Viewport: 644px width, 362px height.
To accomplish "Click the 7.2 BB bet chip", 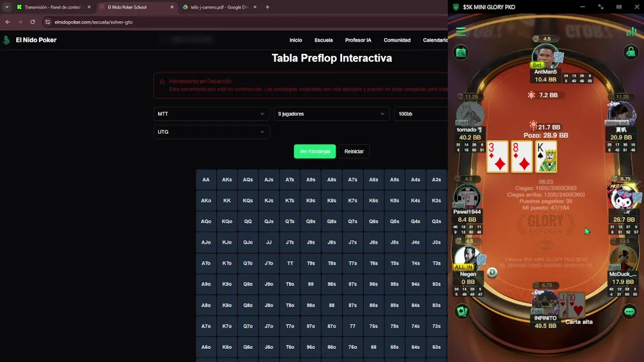I will 531,95.
